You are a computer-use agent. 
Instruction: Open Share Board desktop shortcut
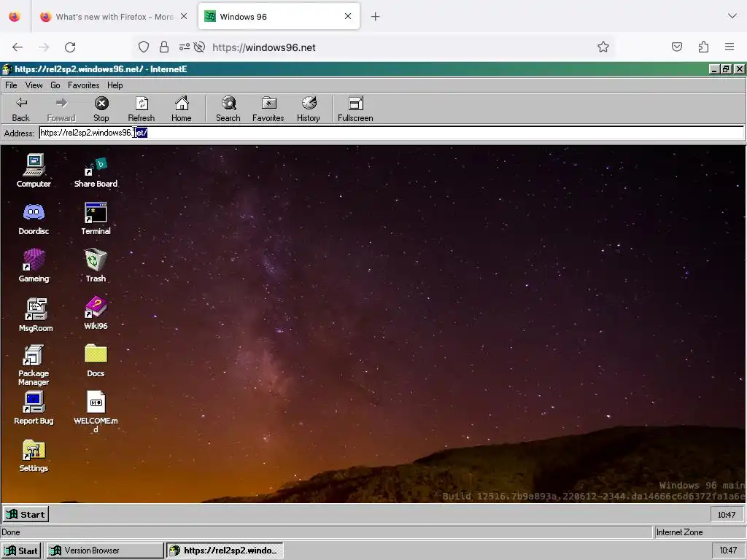[96, 171]
